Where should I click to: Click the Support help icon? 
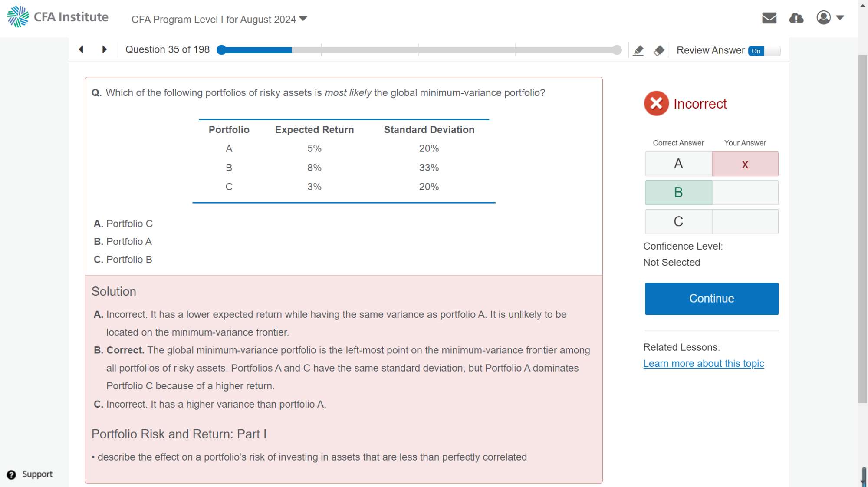coord(12,474)
